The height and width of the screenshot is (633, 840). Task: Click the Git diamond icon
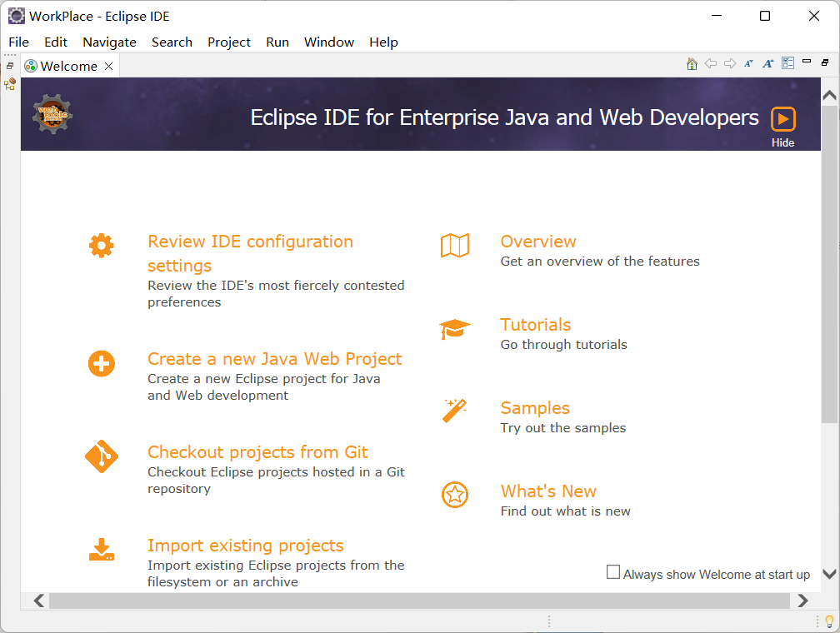pos(102,456)
